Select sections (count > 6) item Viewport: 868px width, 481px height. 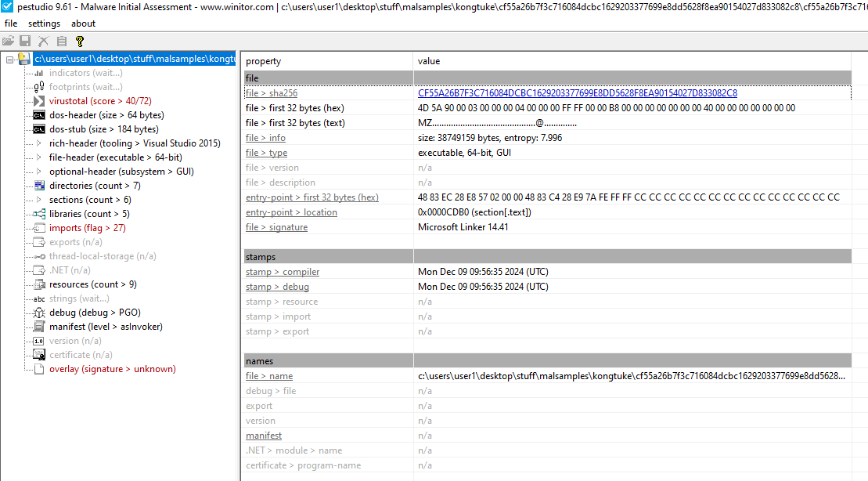pyautogui.click(x=90, y=200)
